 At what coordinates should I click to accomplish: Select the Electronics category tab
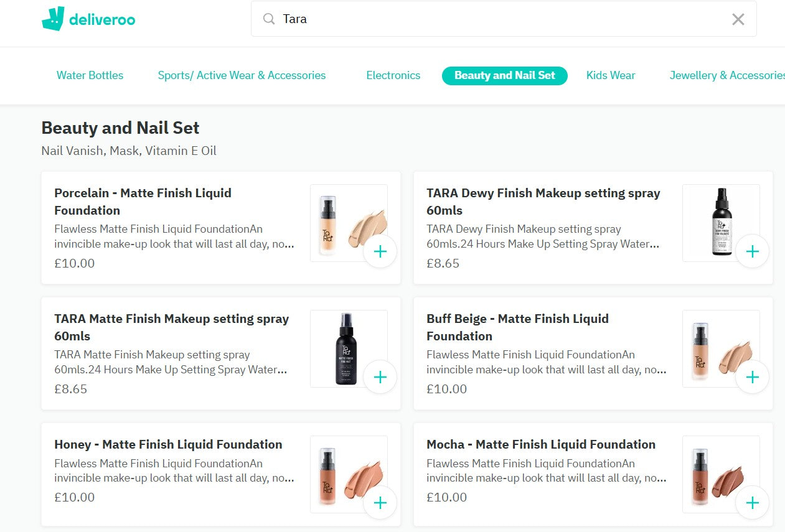coord(393,75)
